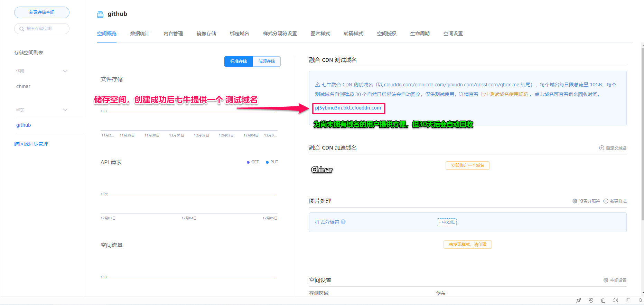Click the github page title text
The image size is (644, 305).
pyautogui.click(x=118, y=14)
